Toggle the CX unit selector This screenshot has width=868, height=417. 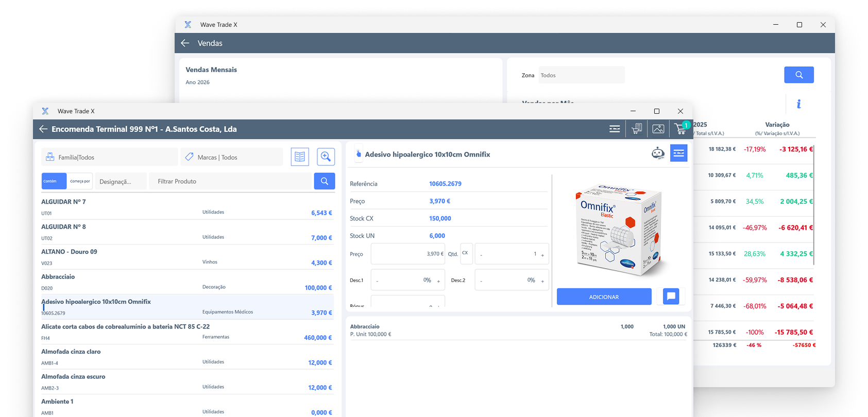point(466,253)
